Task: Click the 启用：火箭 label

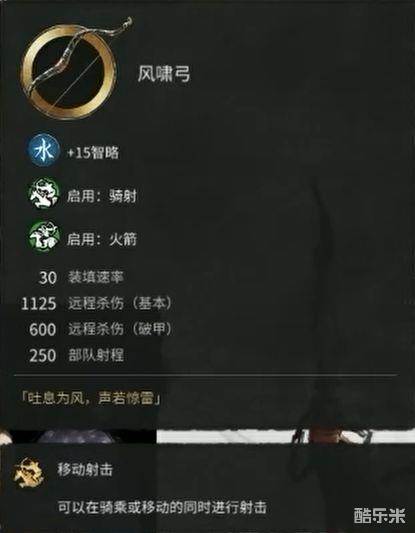Action: click(x=102, y=239)
